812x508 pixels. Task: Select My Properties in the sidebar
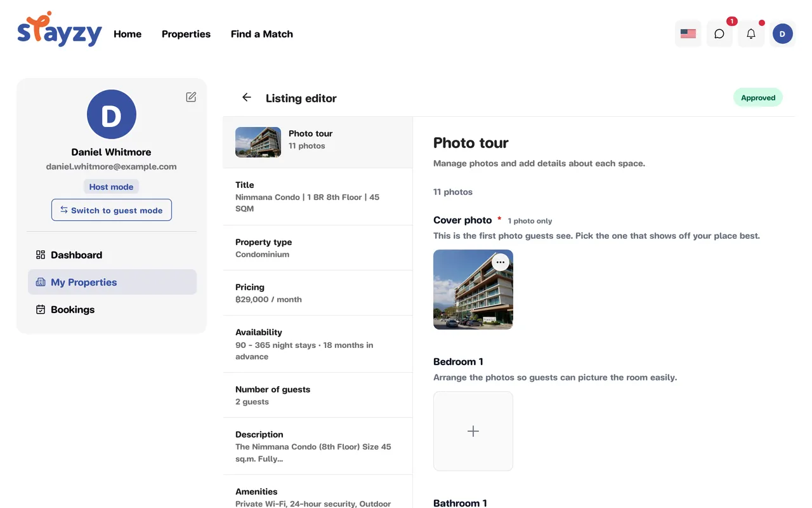pos(112,282)
